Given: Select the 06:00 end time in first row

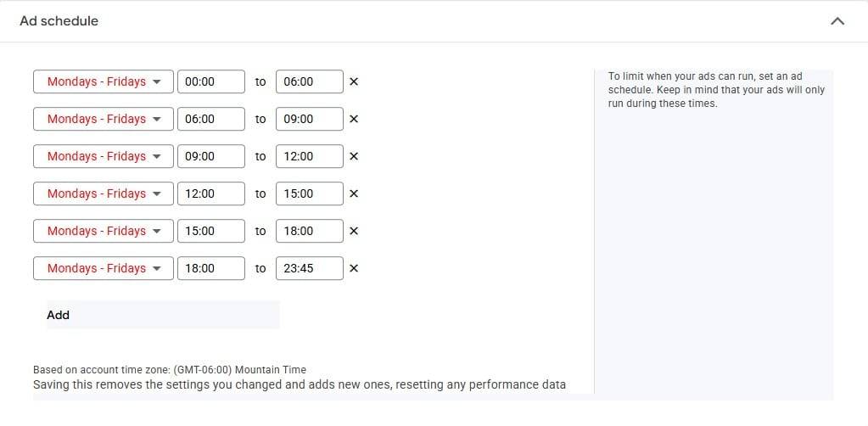Looking at the screenshot, I should 309,82.
